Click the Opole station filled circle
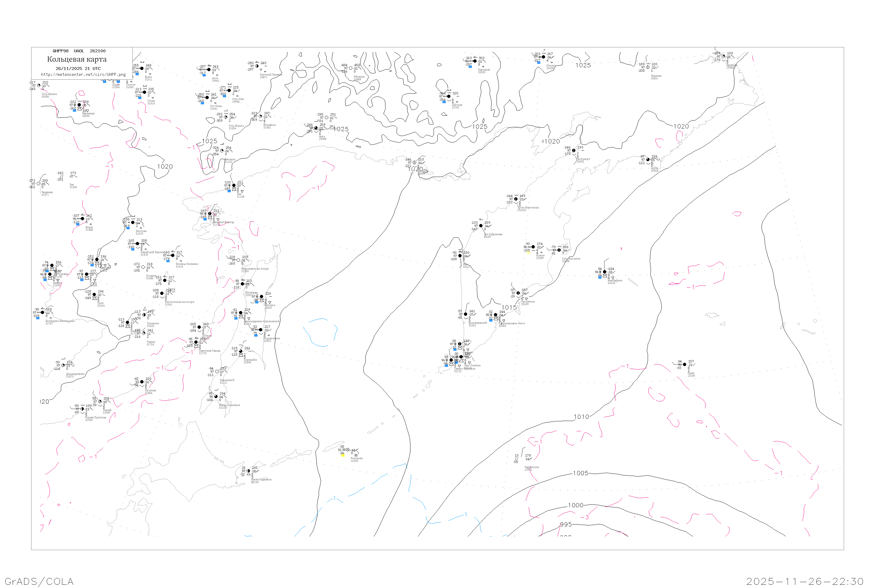Viewport: 882px width, 588px height. tap(685, 365)
